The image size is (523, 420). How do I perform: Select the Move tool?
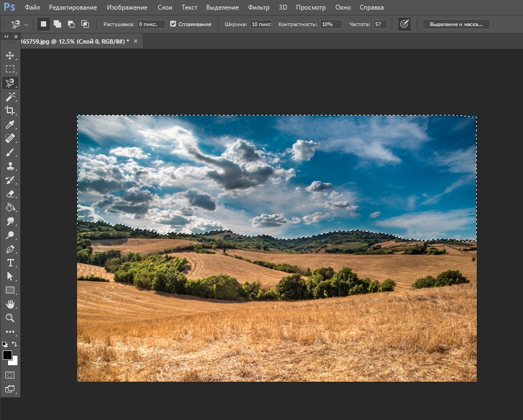click(10, 55)
